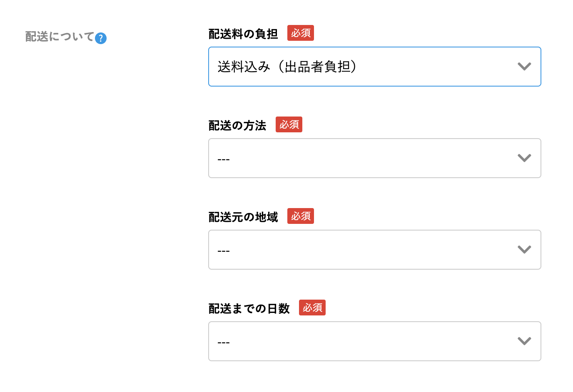Open help icon next to 配送について
The width and height of the screenshot is (573, 392).
pos(101,38)
